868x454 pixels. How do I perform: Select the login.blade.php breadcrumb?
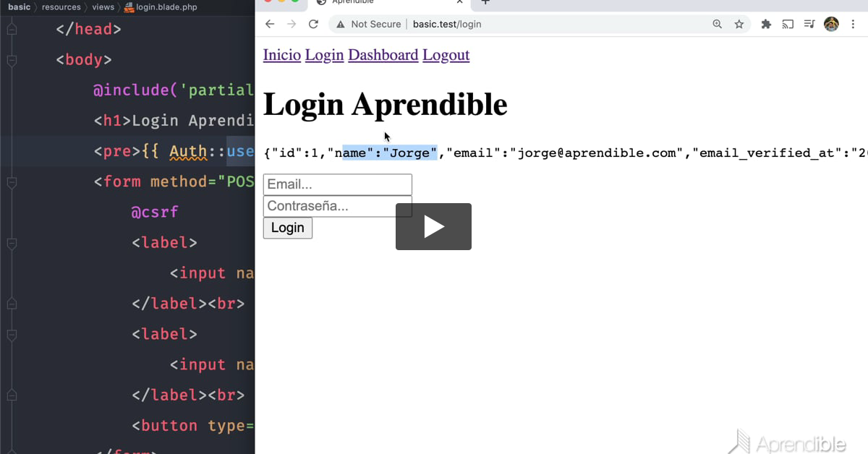pos(161,7)
